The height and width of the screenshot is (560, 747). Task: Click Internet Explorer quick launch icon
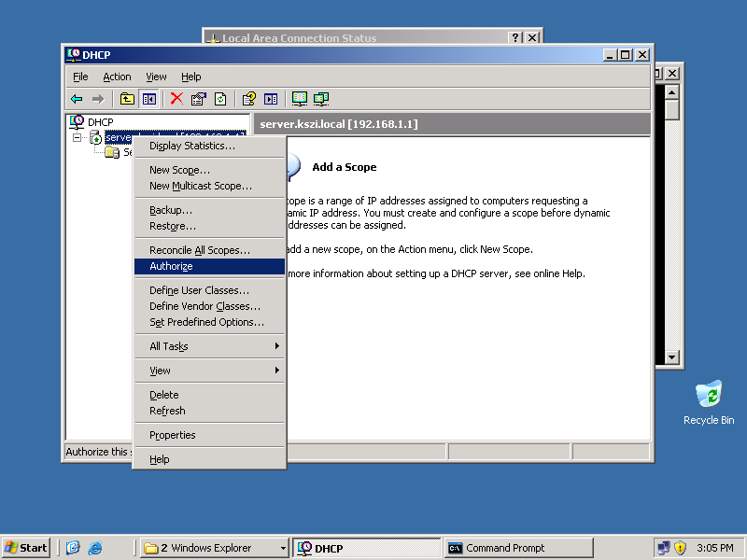click(95, 548)
